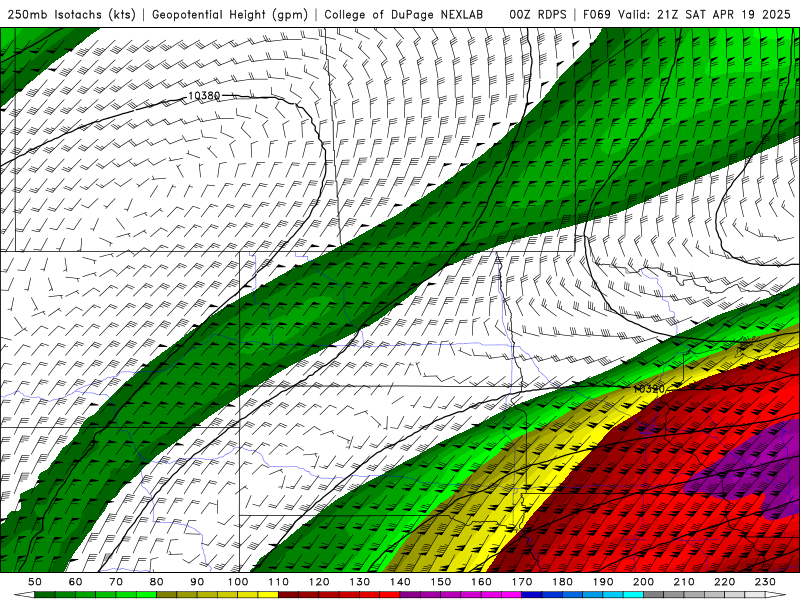The height and width of the screenshot is (600, 800).
Task: Click the 180 value on the color scale
Action: pyautogui.click(x=562, y=582)
